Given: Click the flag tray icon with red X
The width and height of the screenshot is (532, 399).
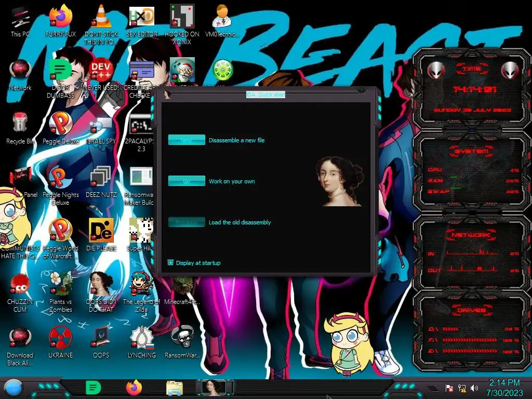Looking at the screenshot, I should pos(449,388).
